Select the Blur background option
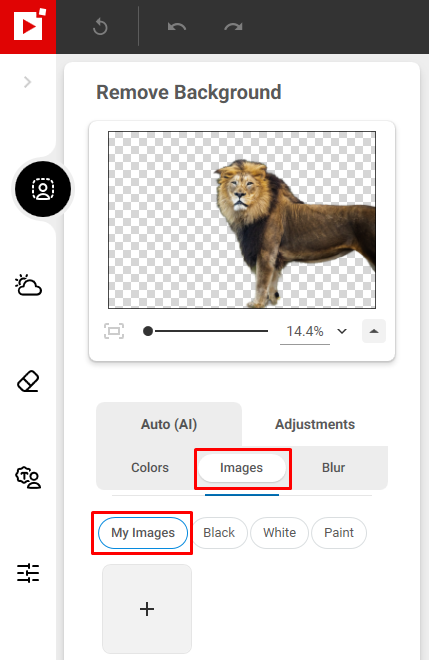429x660 pixels. tap(333, 468)
